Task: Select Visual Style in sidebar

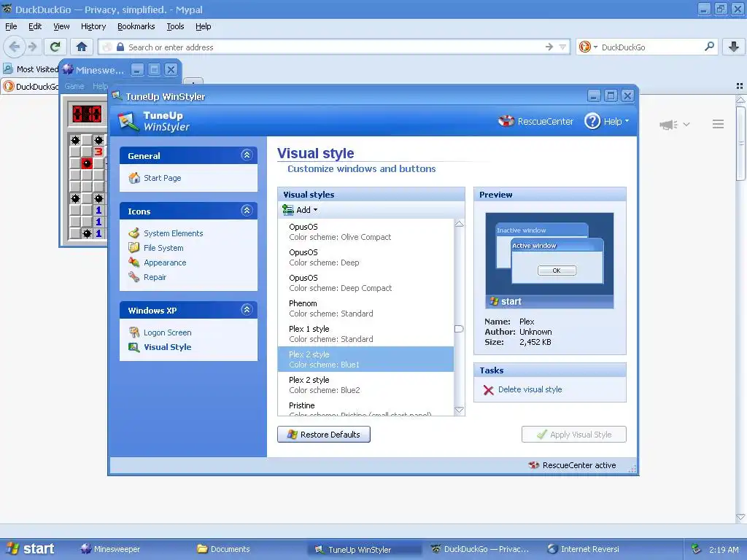Action: coord(160,347)
